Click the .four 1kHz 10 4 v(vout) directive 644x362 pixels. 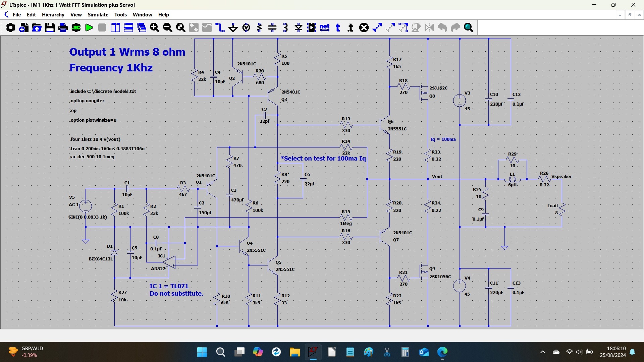(x=95, y=139)
